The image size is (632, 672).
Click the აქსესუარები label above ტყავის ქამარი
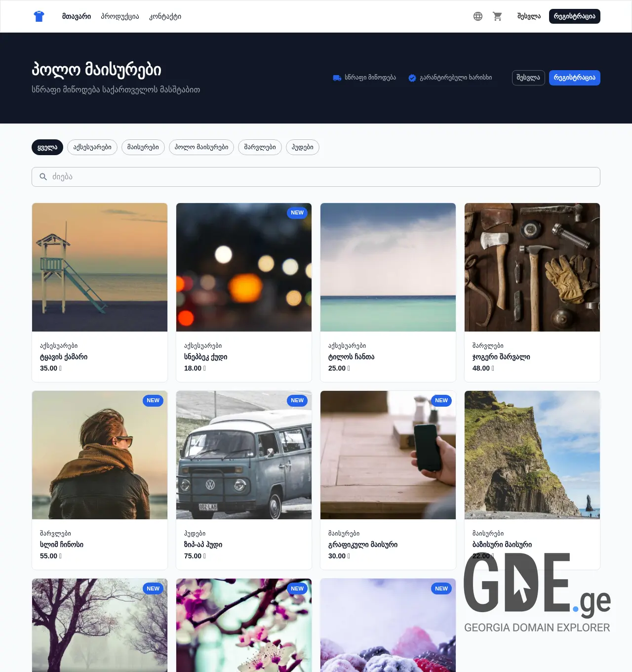point(59,346)
